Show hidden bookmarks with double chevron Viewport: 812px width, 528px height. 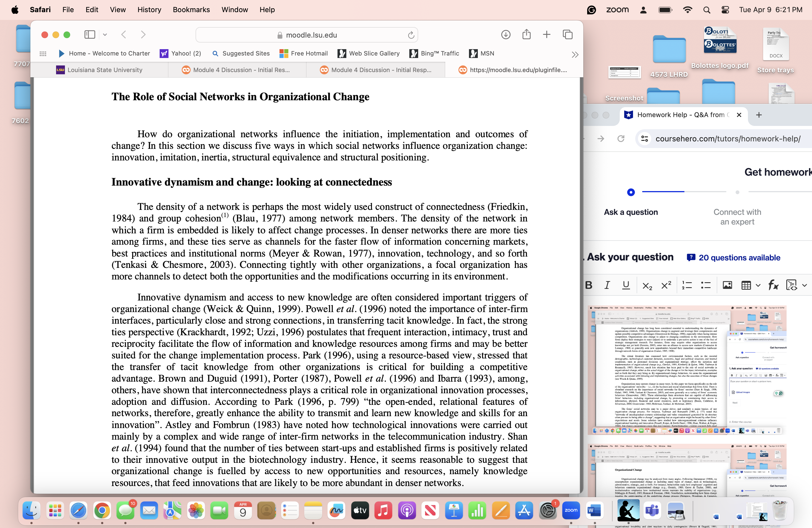[x=575, y=55]
